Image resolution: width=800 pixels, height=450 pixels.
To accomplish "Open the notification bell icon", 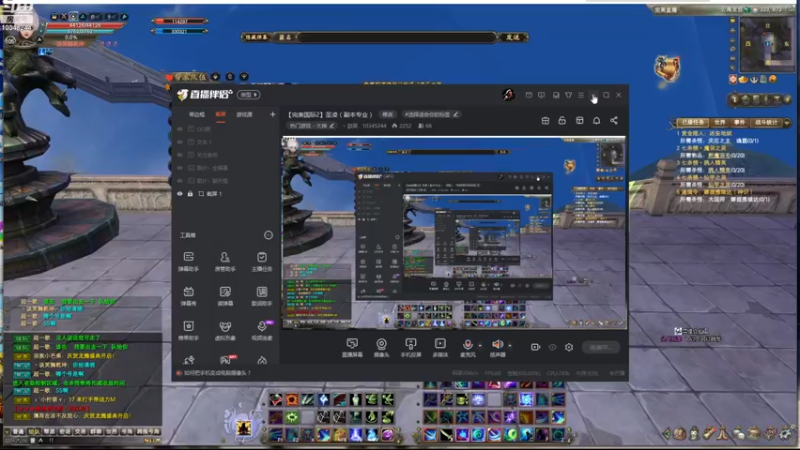I will click(596, 120).
